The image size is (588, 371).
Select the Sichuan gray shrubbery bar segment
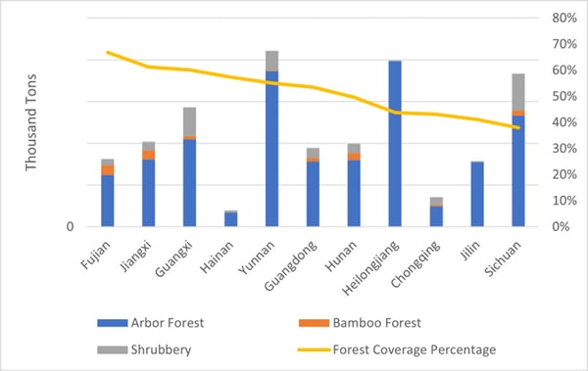(518, 92)
